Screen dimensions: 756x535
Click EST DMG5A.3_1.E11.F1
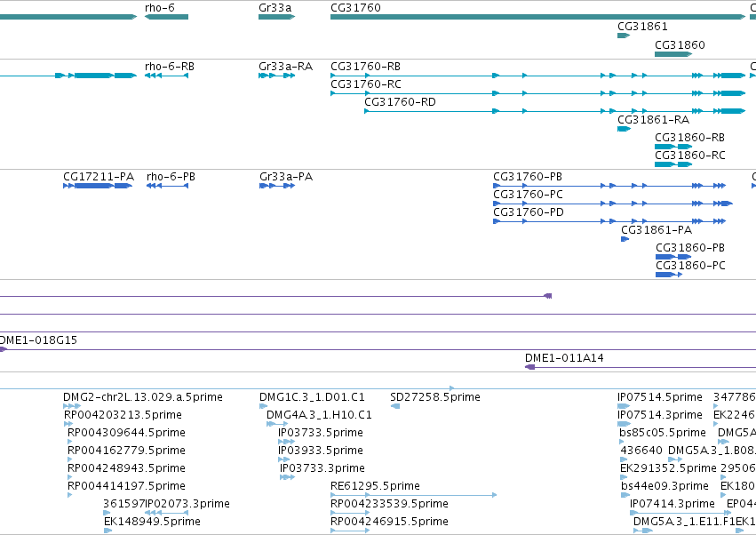[642, 531]
